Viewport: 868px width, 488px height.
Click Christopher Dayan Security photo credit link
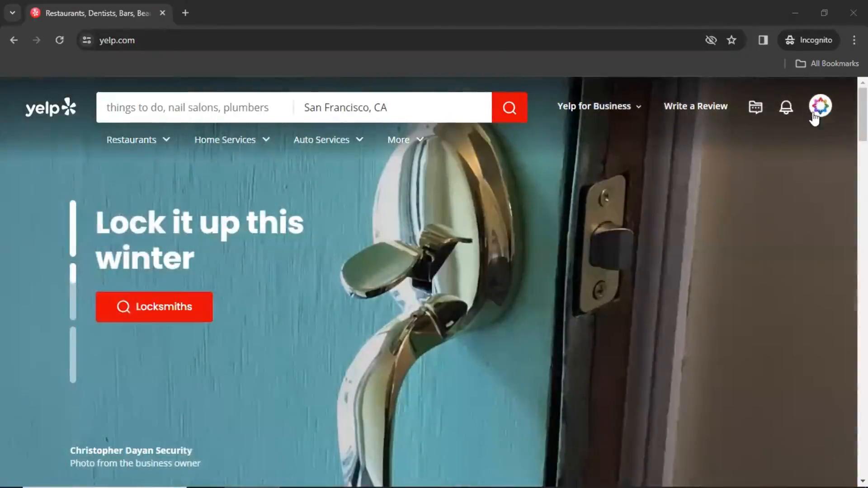(131, 450)
